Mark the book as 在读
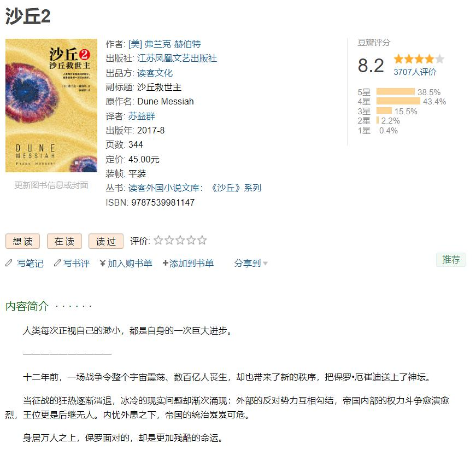 [64, 241]
